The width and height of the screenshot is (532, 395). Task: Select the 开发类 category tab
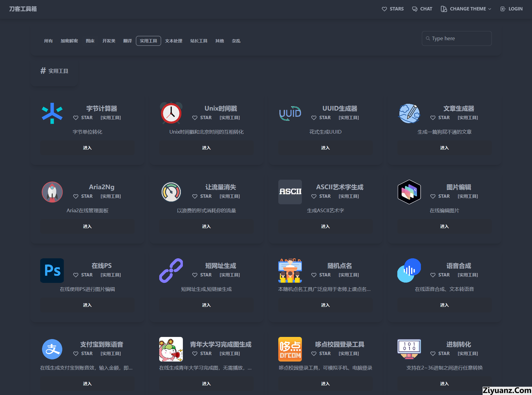(109, 41)
